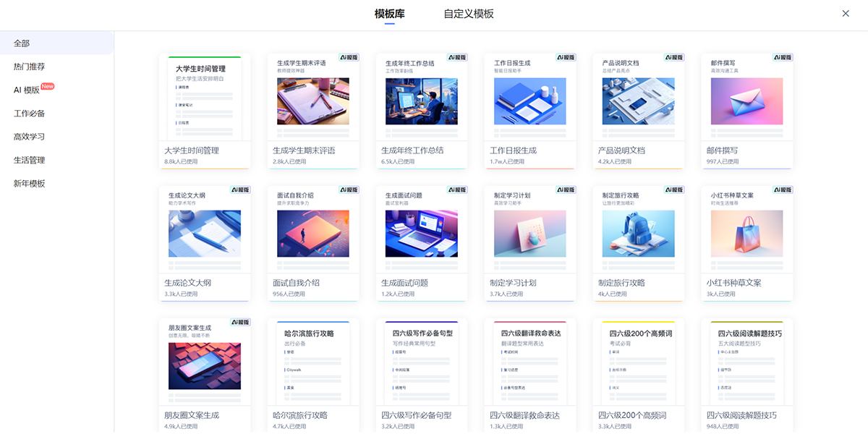This screenshot has height=434, width=868.
Task: Select the 小红书种草文案 shopping bag image
Action: 746,234
